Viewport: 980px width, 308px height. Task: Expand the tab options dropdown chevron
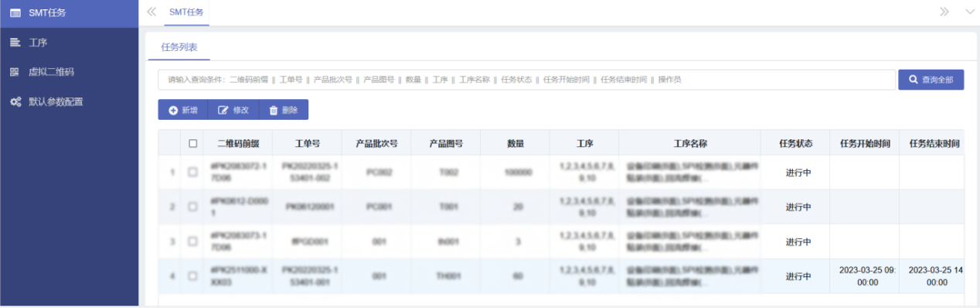click(x=970, y=12)
